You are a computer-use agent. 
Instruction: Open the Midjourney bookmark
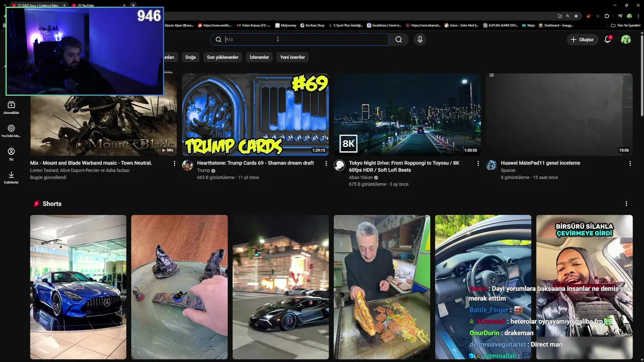(x=285, y=25)
